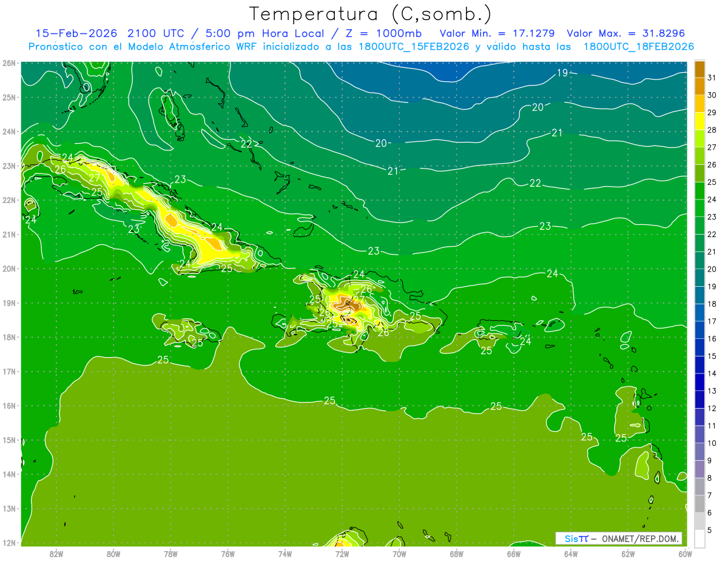Click legend scale label "17"

pyautogui.click(x=712, y=321)
